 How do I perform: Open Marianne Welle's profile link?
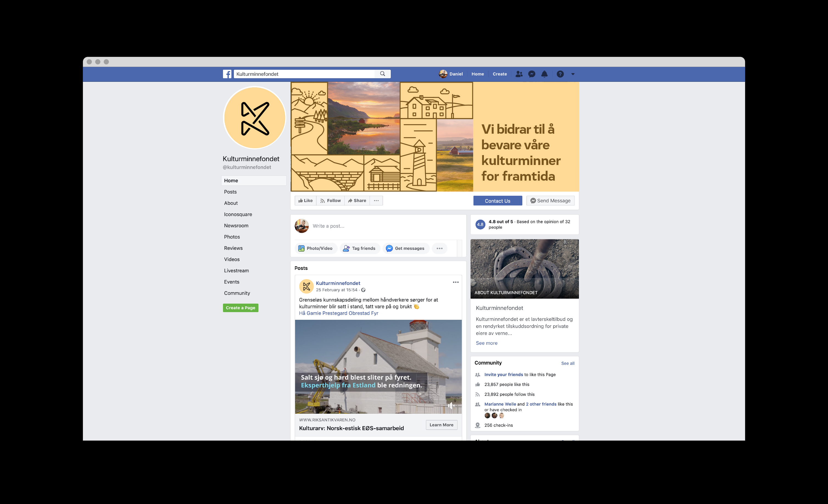(x=500, y=404)
